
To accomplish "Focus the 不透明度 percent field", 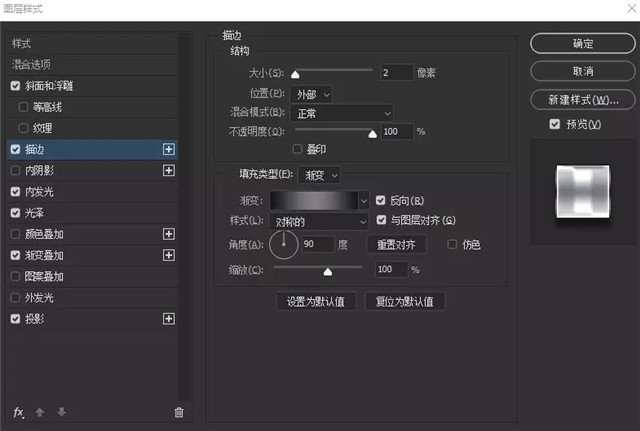I will pos(397,131).
